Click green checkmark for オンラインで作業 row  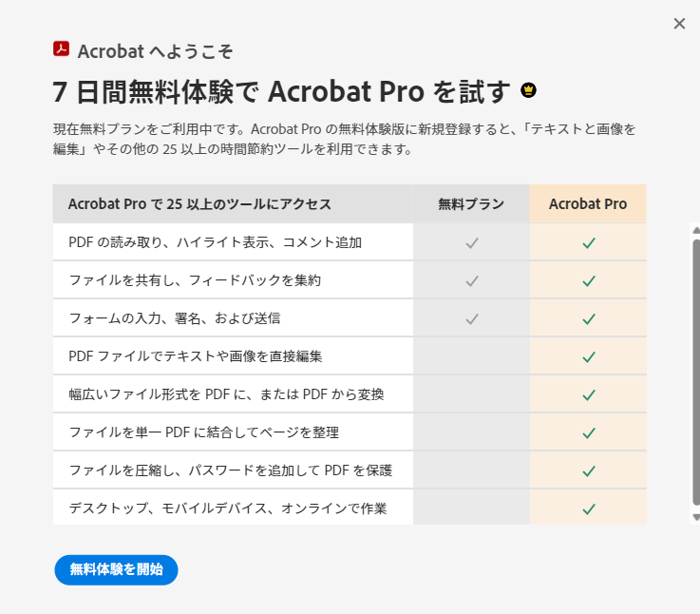[x=589, y=509]
